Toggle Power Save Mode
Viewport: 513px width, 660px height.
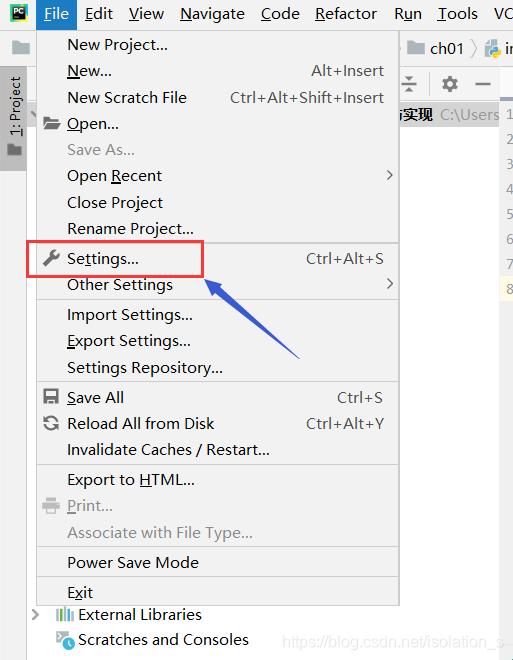tap(133, 562)
